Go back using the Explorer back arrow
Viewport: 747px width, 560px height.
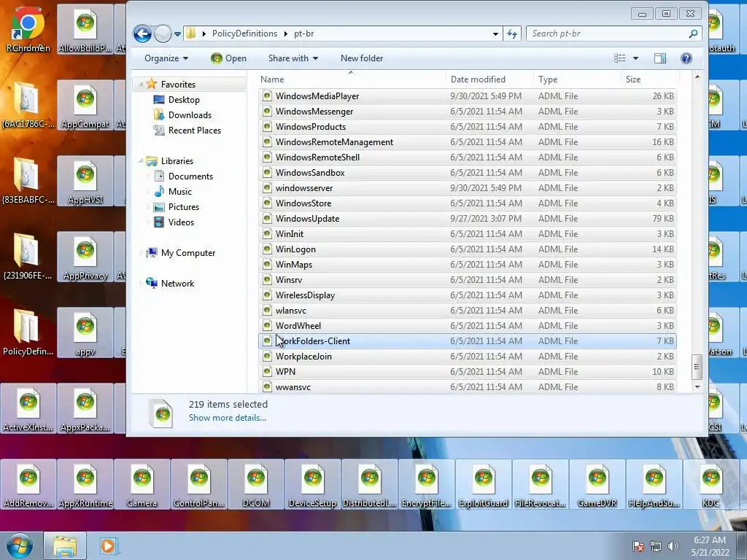(x=142, y=34)
